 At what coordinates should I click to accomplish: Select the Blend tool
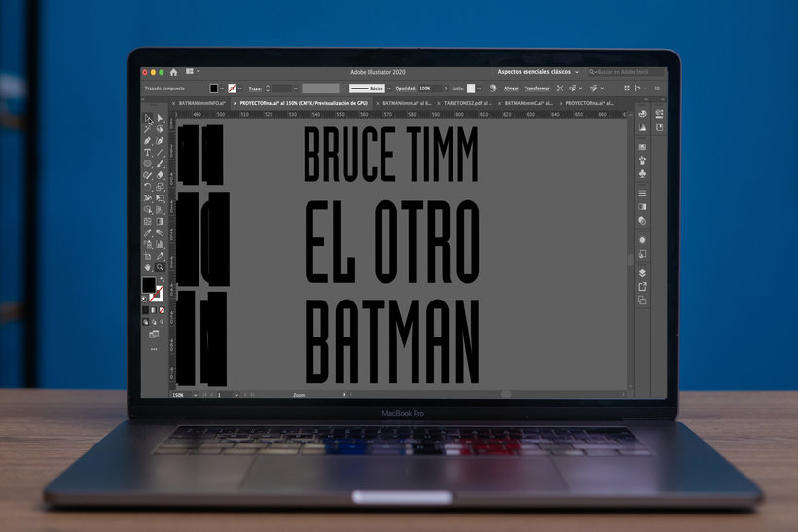click(160, 233)
